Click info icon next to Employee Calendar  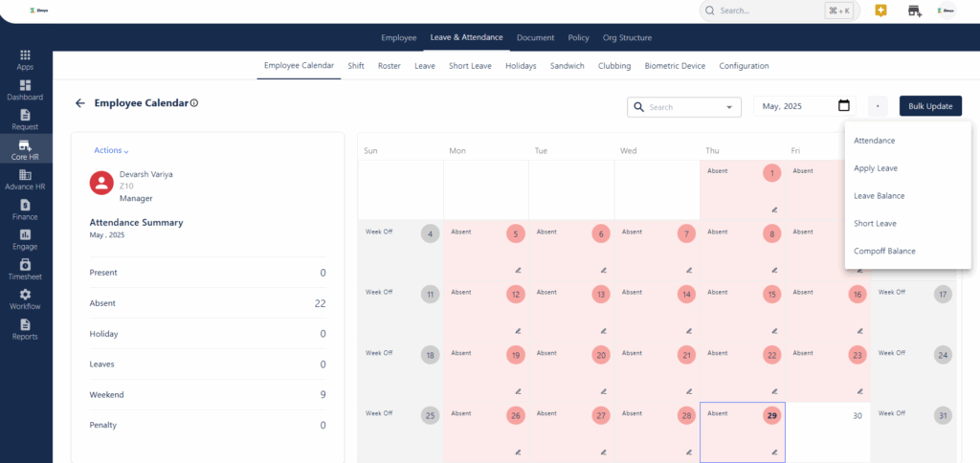point(193,103)
